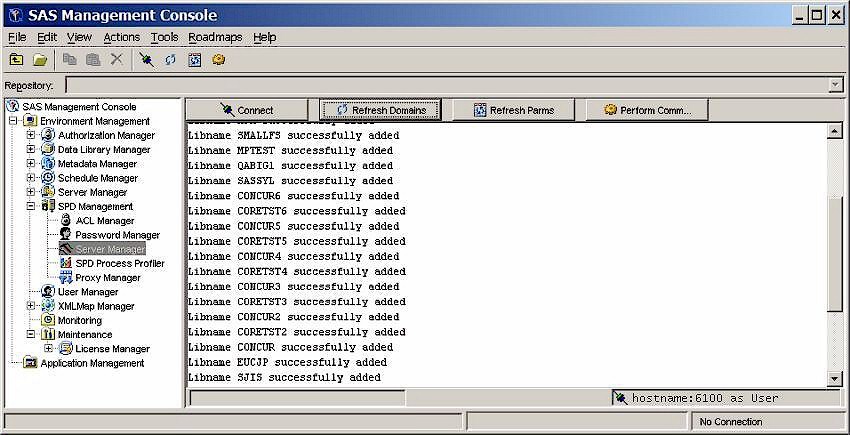Image resolution: width=850 pixels, height=435 pixels.
Task: Click the plug icon beside hostname:6100
Action: point(620,398)
